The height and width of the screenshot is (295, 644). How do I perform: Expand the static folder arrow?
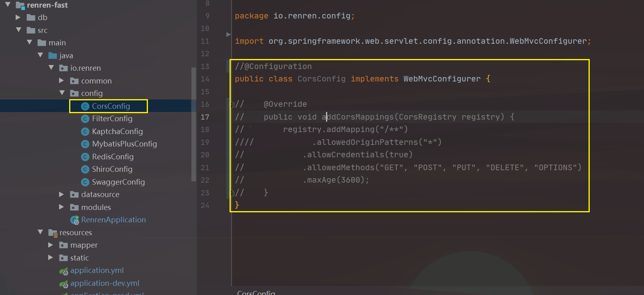click(x=50, y=257)
